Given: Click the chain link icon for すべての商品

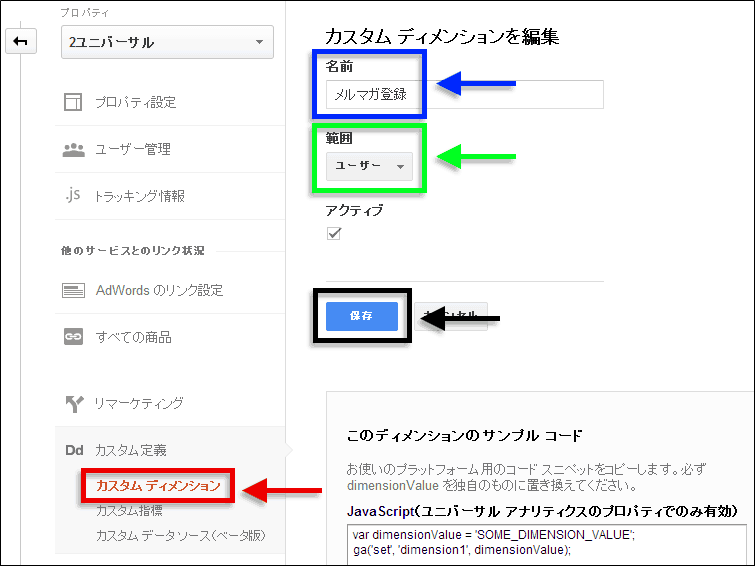Looking at the screenshot, I should point(73,337).
